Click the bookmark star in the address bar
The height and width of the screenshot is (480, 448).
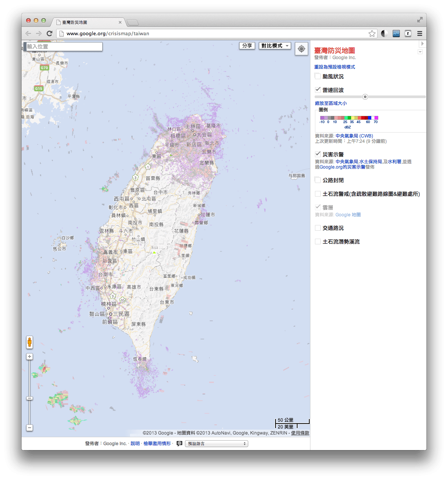[x=372, y=33]
